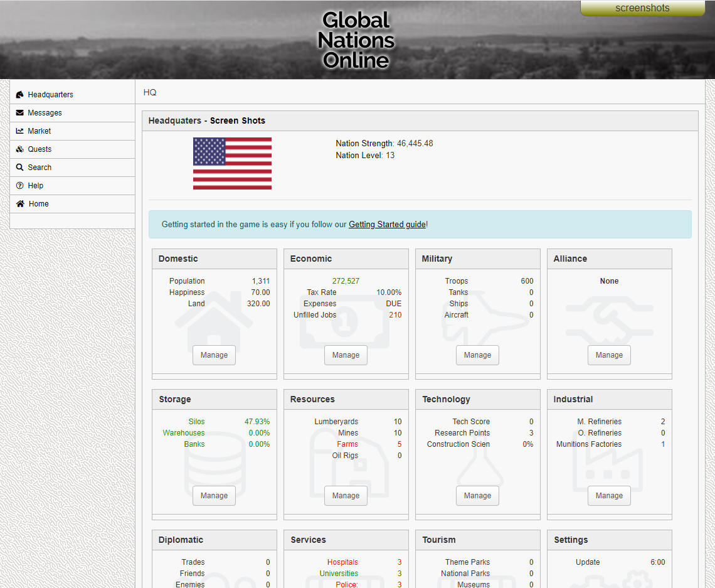Click the Global Nations Online logo

click(356, 40)
